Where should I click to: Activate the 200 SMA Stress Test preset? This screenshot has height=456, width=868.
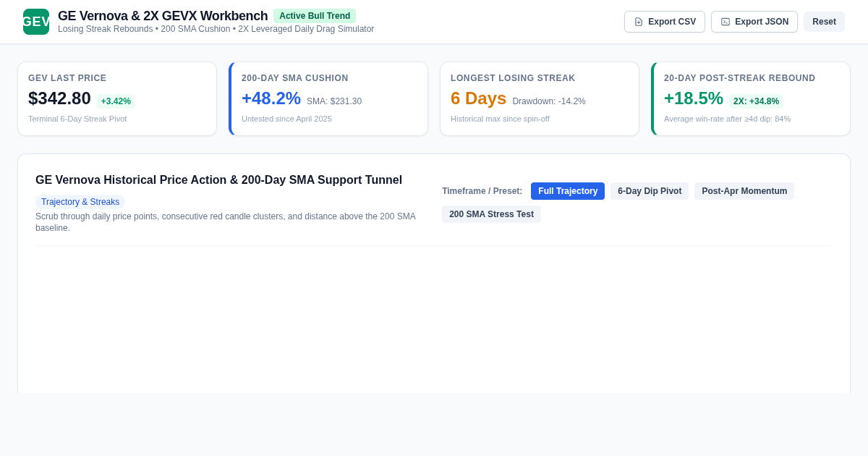[x=491, y=214]
